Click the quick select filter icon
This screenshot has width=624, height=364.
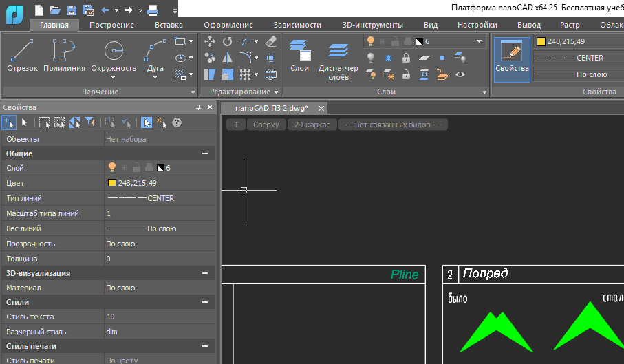tap(90, 122)
